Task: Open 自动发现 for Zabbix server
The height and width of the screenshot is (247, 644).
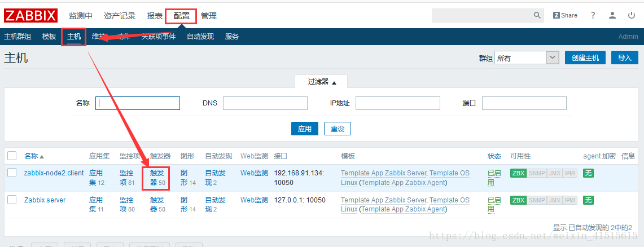Action: click(x=215, y=204)
